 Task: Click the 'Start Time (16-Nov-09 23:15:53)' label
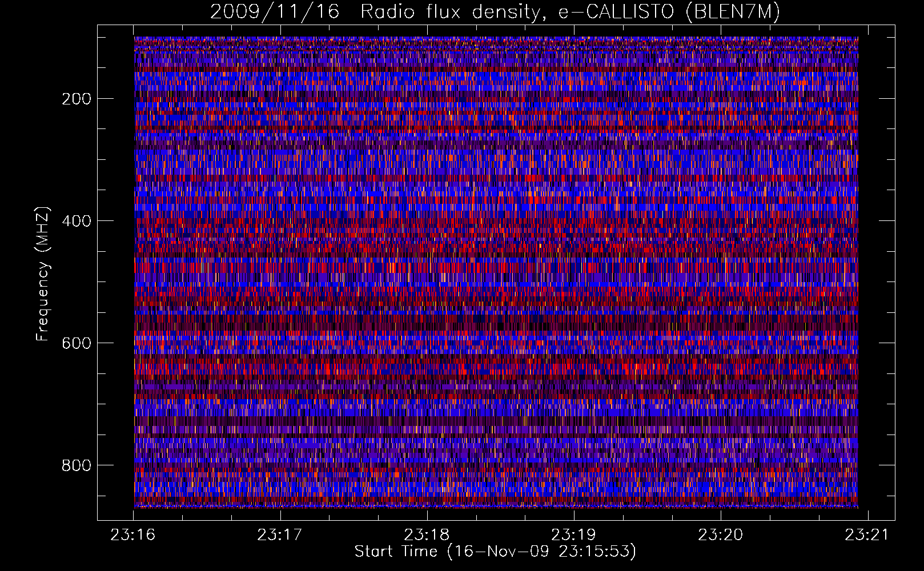click(495, 552)
